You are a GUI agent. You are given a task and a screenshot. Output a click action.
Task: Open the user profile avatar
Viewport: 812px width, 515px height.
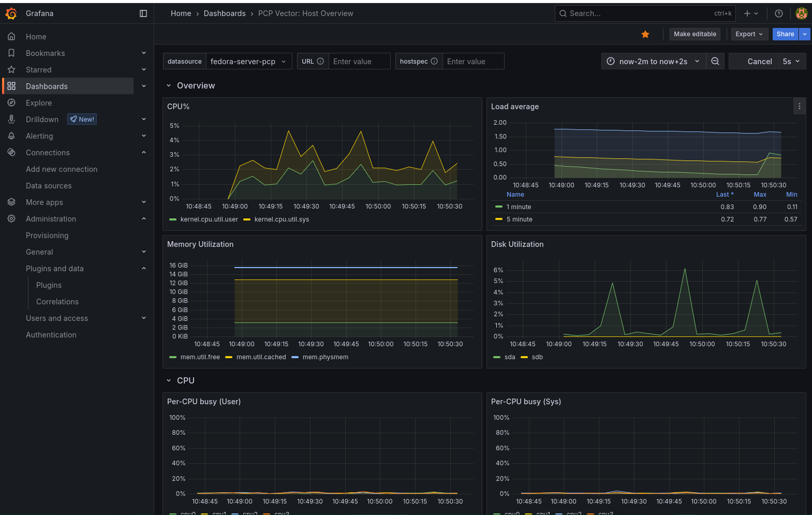click(x=801, y=13)
